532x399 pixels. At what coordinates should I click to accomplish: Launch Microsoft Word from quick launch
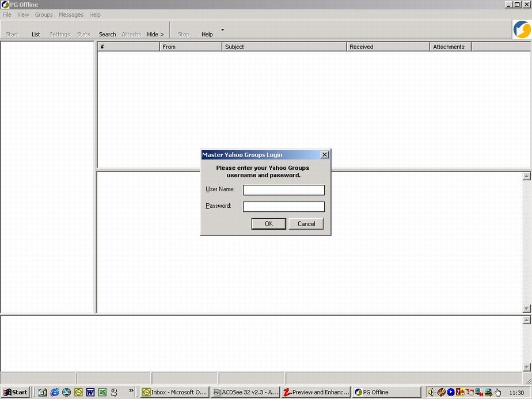(90, 392)
